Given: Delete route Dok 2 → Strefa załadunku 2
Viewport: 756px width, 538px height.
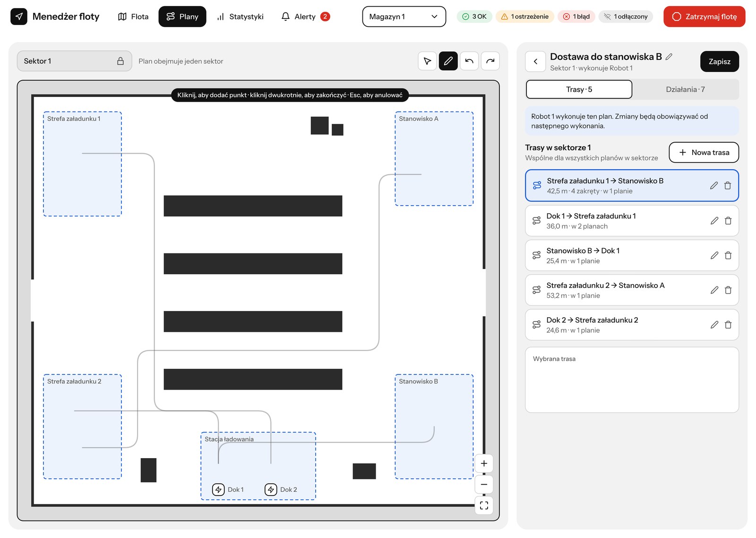Looking at the screenshot, I should pyautogui.click(x=728, y=325).
